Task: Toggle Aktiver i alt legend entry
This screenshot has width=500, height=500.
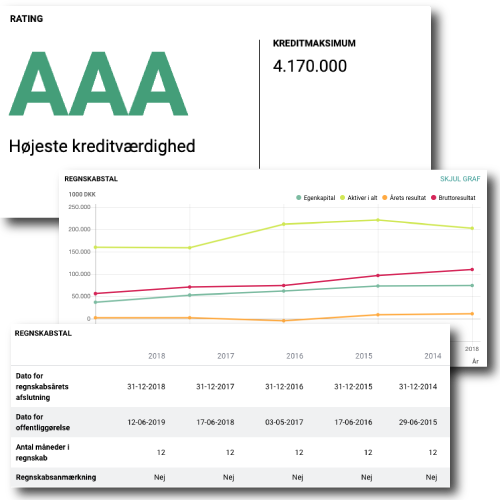Action: (x=359, y=198)
